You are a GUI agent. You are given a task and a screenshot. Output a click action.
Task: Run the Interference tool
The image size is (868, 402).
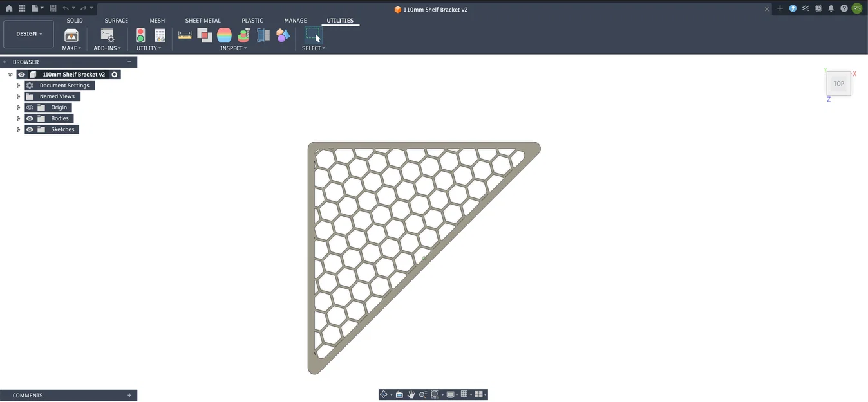[x=205, y=35]
